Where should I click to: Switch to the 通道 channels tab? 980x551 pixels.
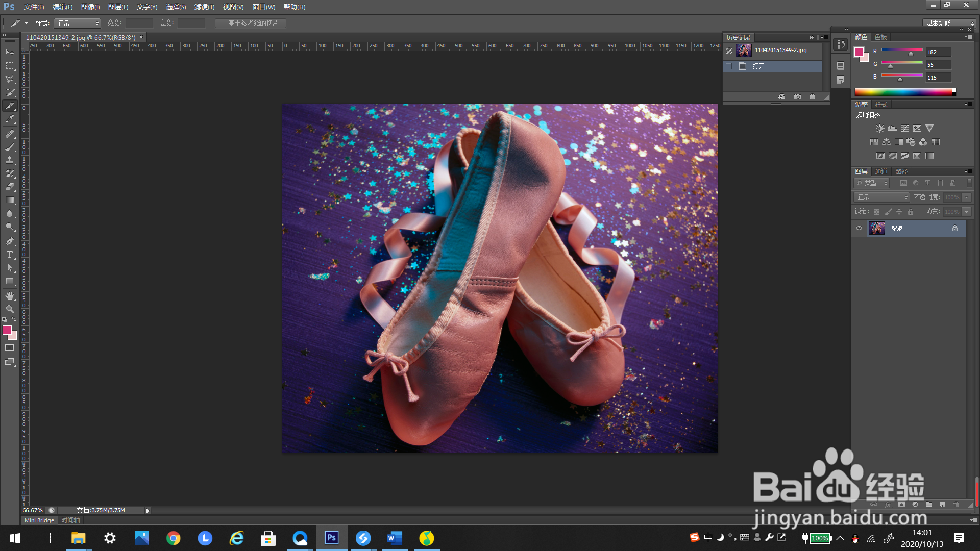pyautogui.click(x=881, y=171)
